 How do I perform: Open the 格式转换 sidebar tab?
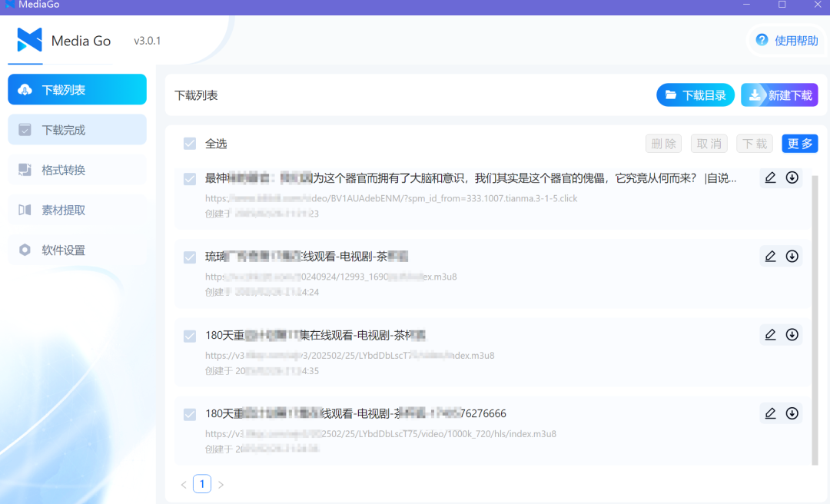click(78, 170)
